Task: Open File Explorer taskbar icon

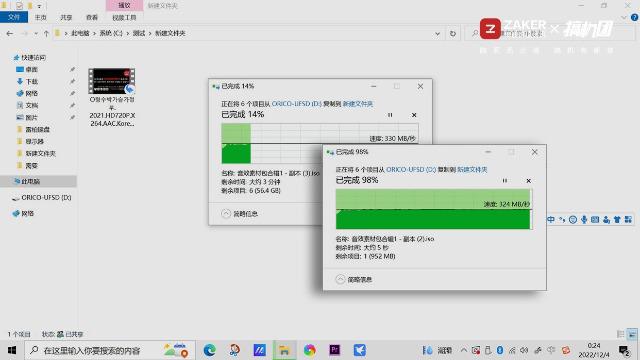Action: point(284,350)
